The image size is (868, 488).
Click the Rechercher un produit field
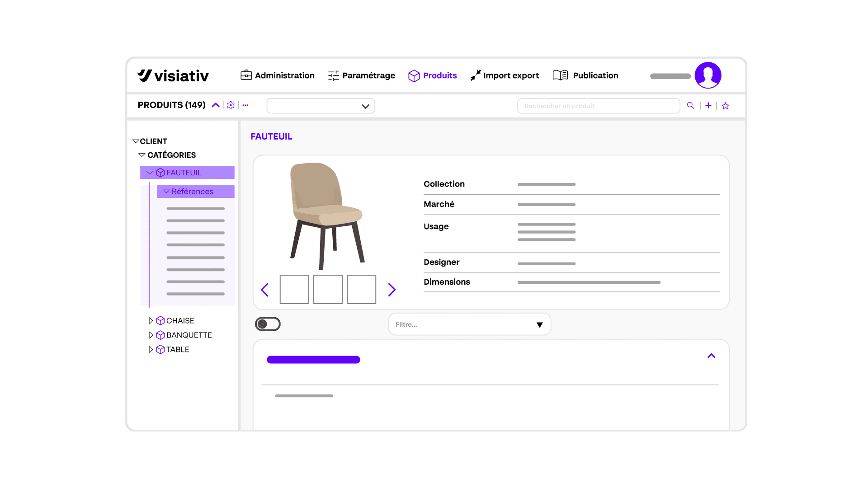(x=599, y=106)
